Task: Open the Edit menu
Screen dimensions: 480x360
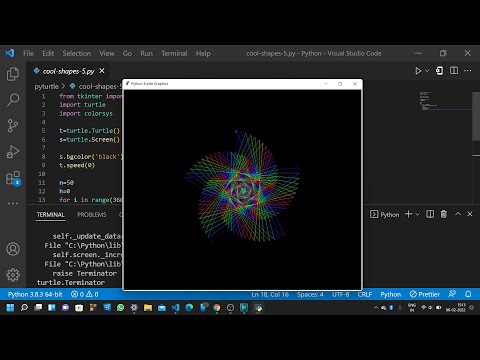Action: pos(48,53)
